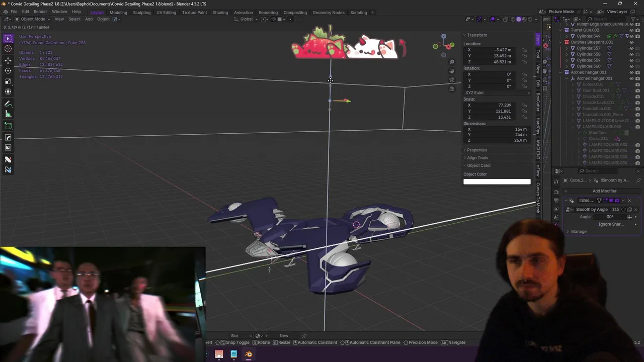This screenshot has height=362, width=644.
Task: Toggle modifier show in edit mode
Action: [x=605, y=201]
